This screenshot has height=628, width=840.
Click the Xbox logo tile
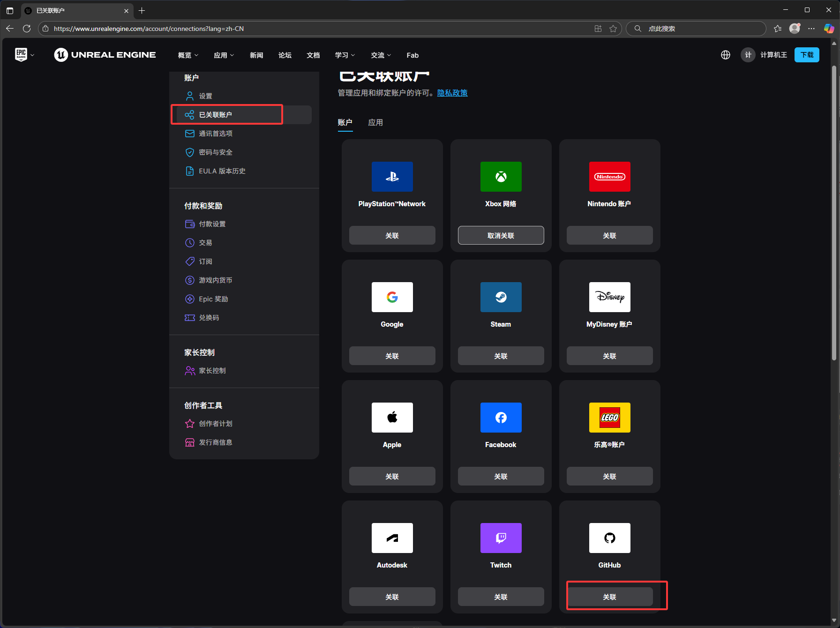point(501,177)
